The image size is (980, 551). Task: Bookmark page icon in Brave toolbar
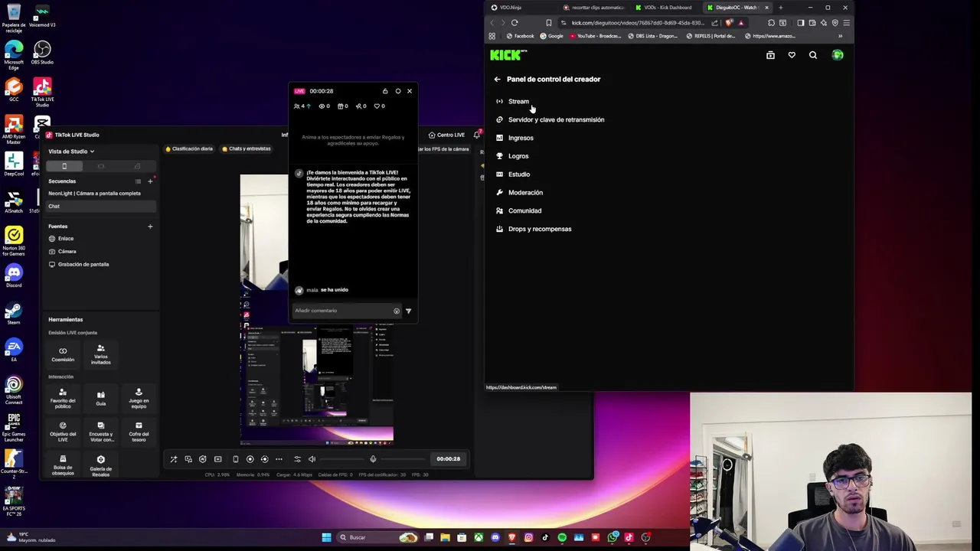coord(548,23)
